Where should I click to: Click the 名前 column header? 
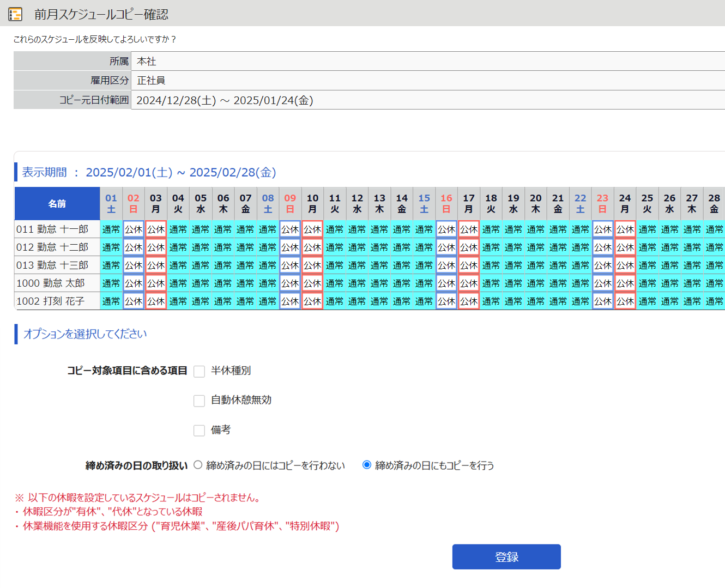(57, 203)
